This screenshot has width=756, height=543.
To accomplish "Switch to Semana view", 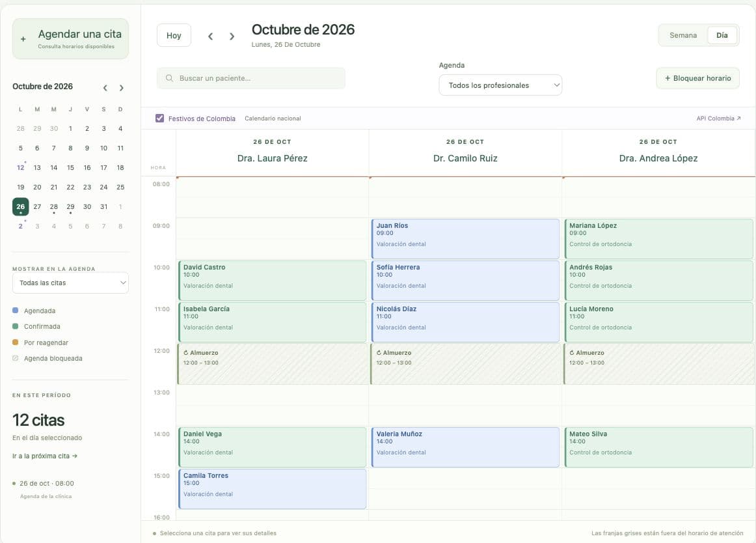I will (x=683, y=35).
